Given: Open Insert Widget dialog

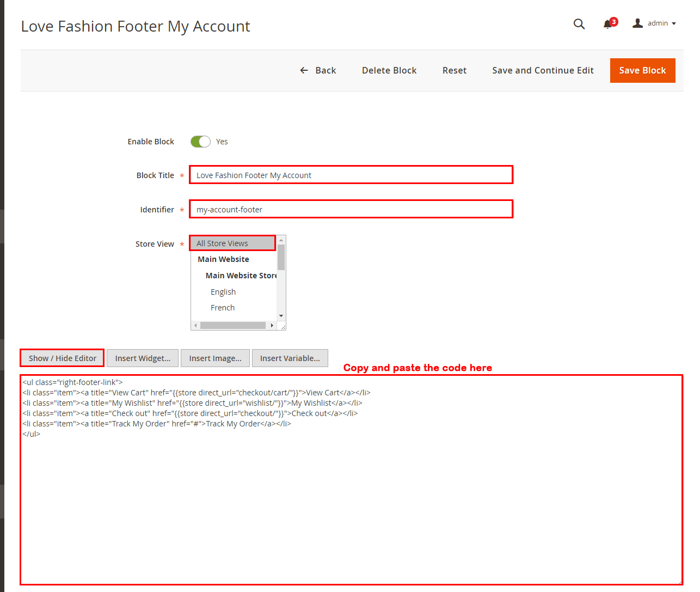Looking at the screenshot, I should pyautogui.click(x=143, y=358).
